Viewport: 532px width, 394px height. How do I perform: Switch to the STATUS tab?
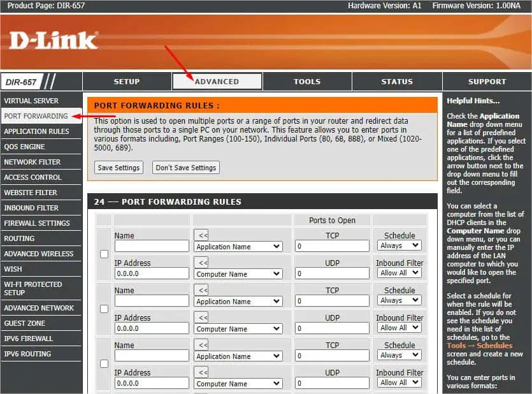(x=396, y=81)
